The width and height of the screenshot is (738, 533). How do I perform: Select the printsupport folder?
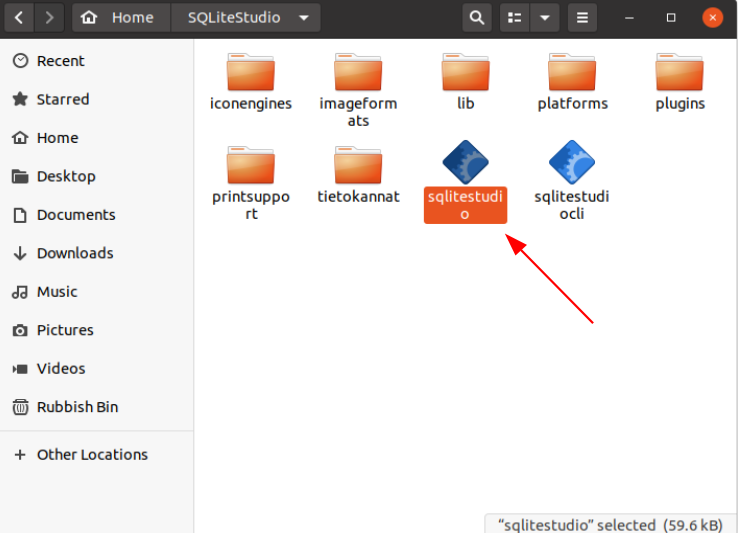point(251,164)
